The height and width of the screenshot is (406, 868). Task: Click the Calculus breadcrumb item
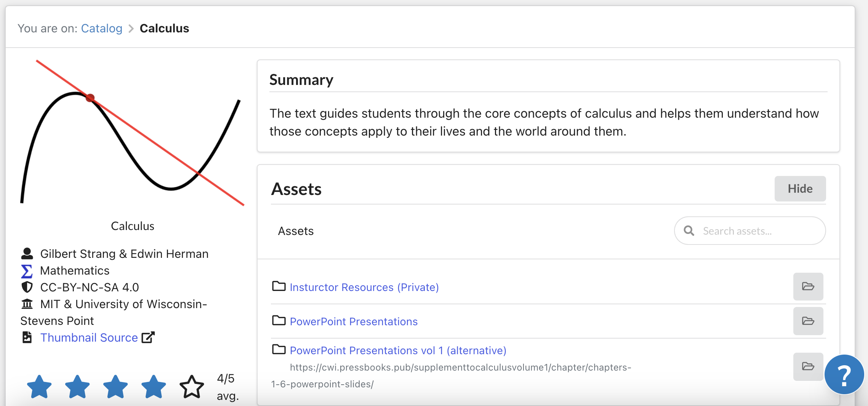(164, 28)
